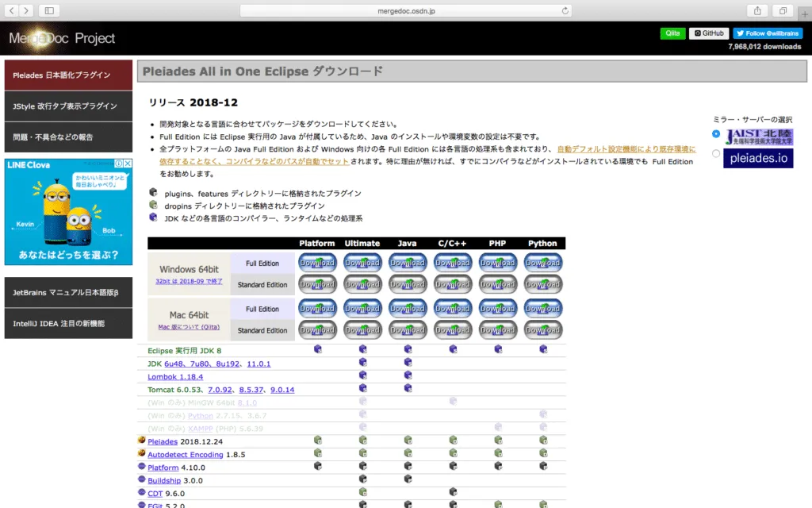Open 問題・不具合などの報告 menu item
This screenshot has width=812, height=508.
point(68,137)
